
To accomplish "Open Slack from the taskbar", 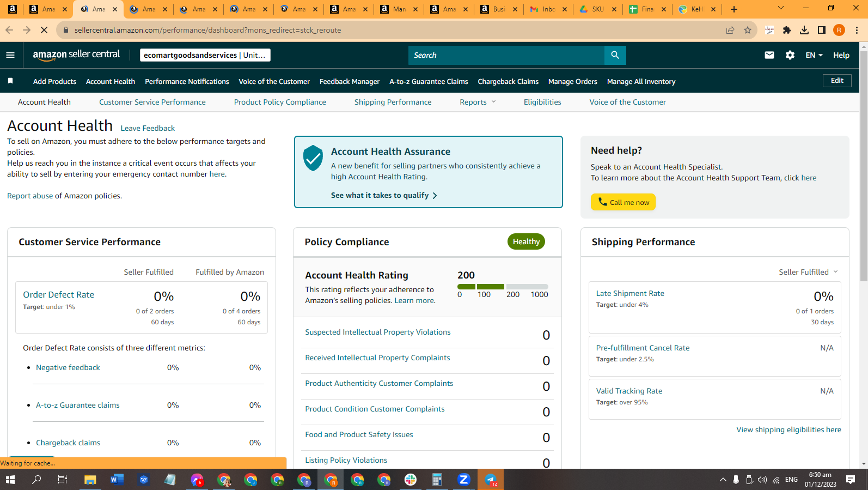I will (x=411, y=480).
